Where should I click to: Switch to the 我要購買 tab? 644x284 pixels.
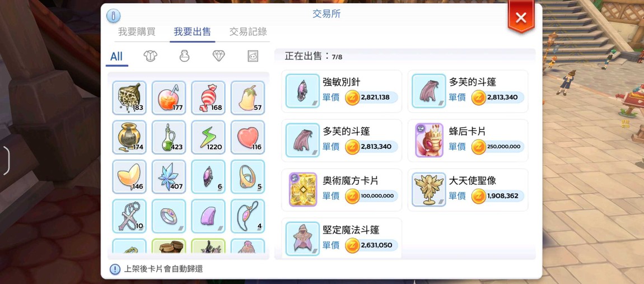[137, 31]
